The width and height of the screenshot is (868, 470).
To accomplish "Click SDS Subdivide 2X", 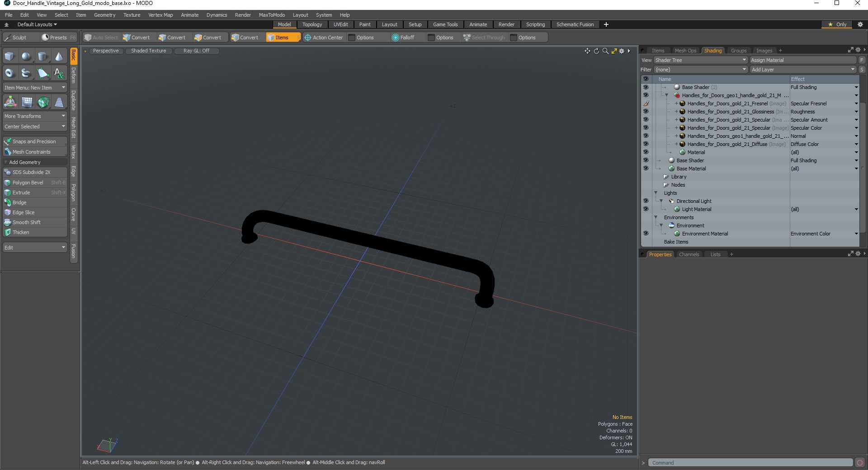I will [35, 172].
